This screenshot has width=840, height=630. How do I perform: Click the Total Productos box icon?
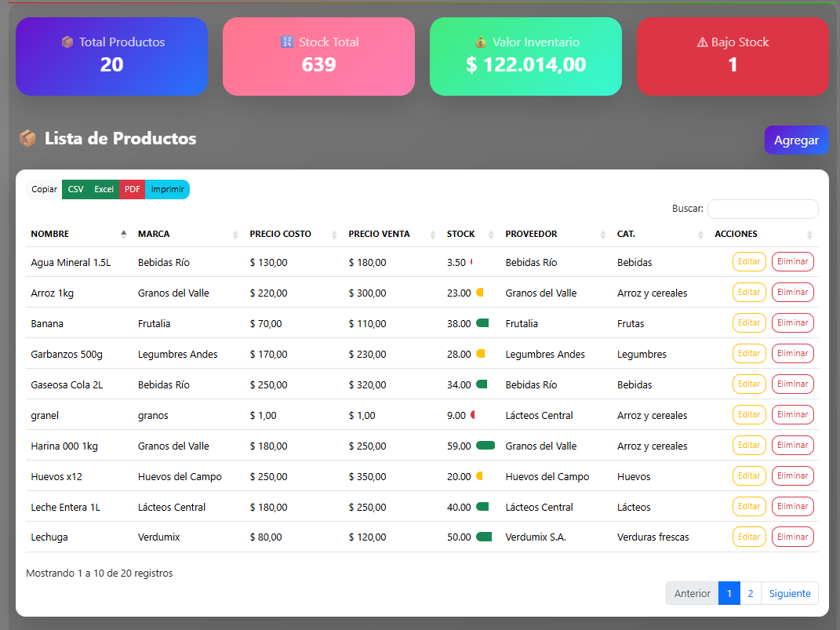[67, 42]
